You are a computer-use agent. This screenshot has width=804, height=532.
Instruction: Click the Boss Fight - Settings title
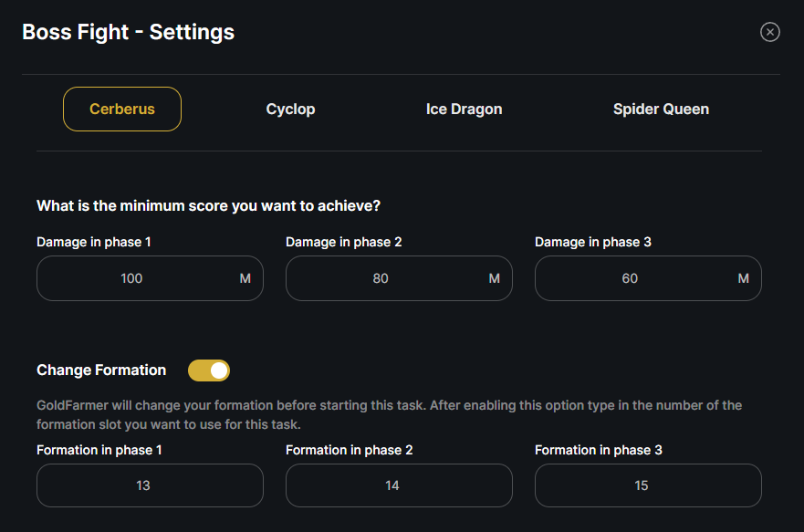coord(128,32)
